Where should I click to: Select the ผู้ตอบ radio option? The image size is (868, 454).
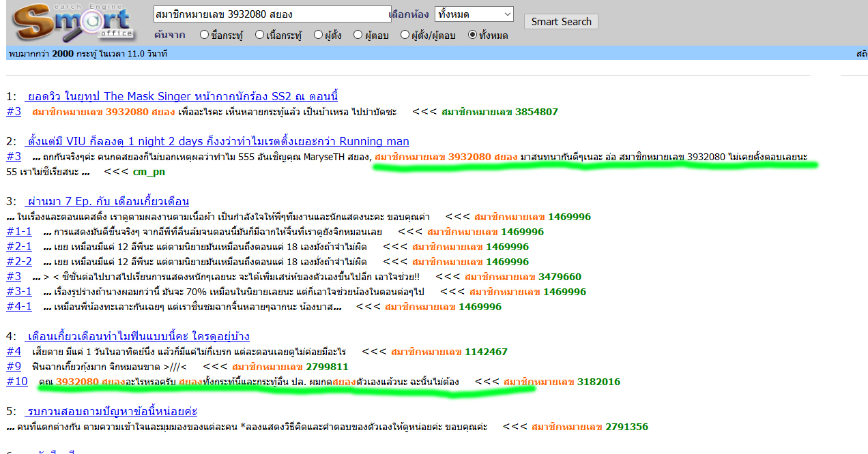pyautogui.click(x=358, y=35)
